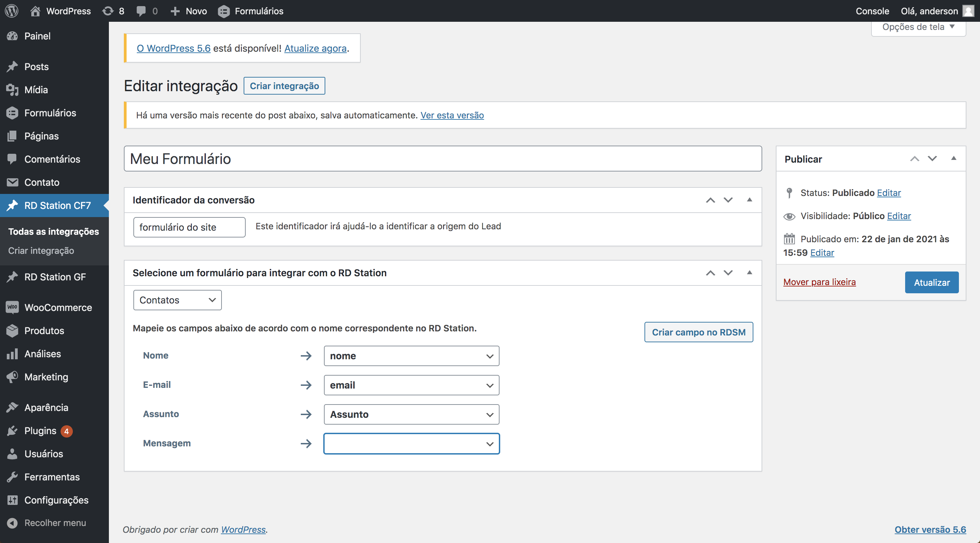Go to Mídia in the sidebar
Screen dimensions: 980x543
coord(36,90)
